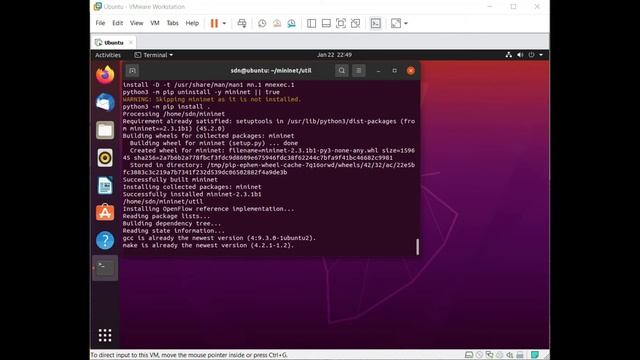Click the "make is already the newest version" line
640x360 pixels.
(x=208, y=245)
